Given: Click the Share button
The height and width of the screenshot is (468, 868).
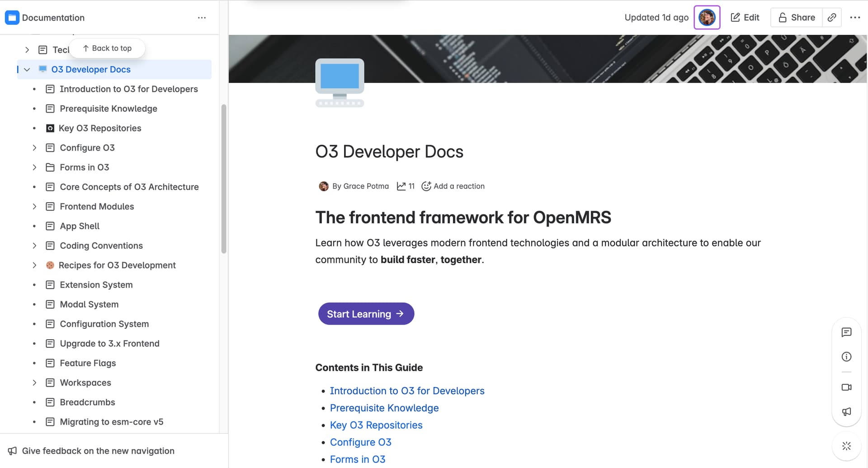Looking at the screenshot, I should click(797, 18).
